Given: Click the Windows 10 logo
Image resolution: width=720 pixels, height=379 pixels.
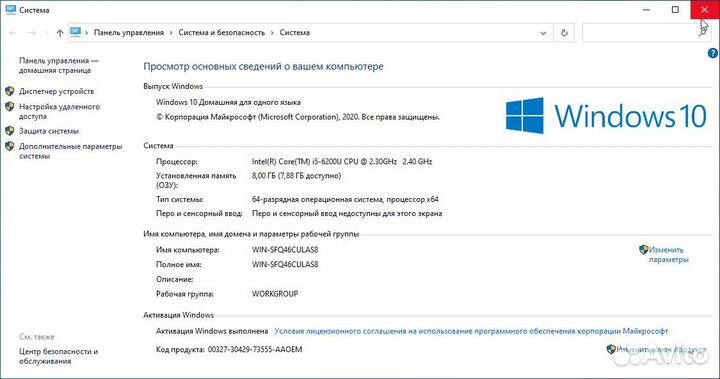Looking at the screenshot, I should pyautogui.click(x=606, y=115).
